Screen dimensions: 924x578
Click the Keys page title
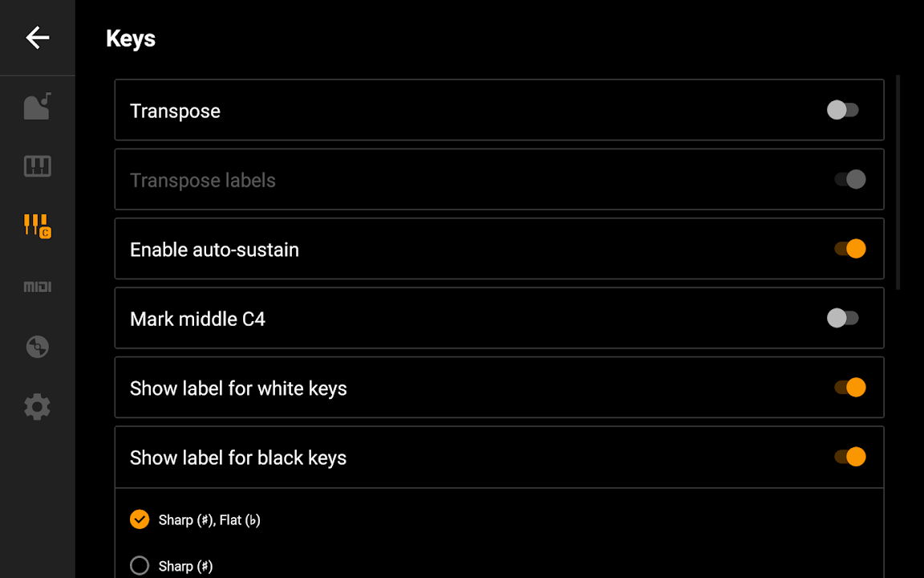pyautogui.click(x=131, y=39)
